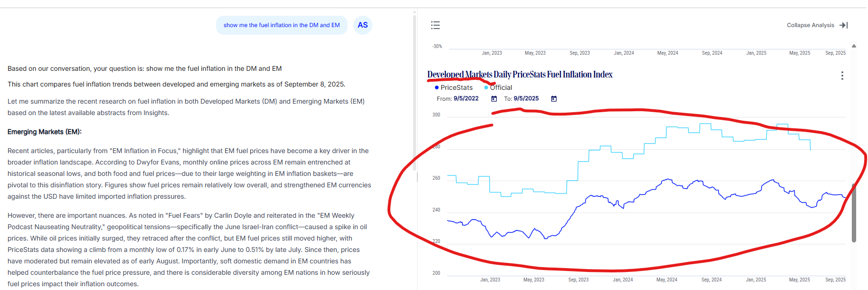Click the Developed Markets Fuel Inflation Index title

coord(519,75)
